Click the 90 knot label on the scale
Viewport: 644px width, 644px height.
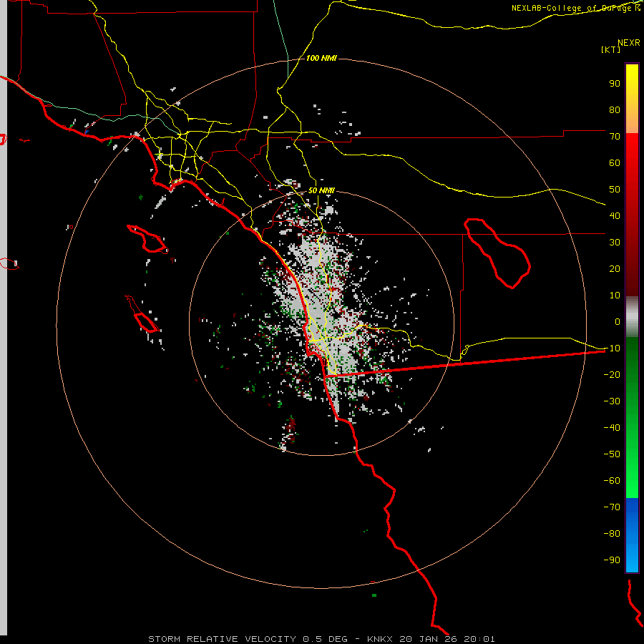615,84
